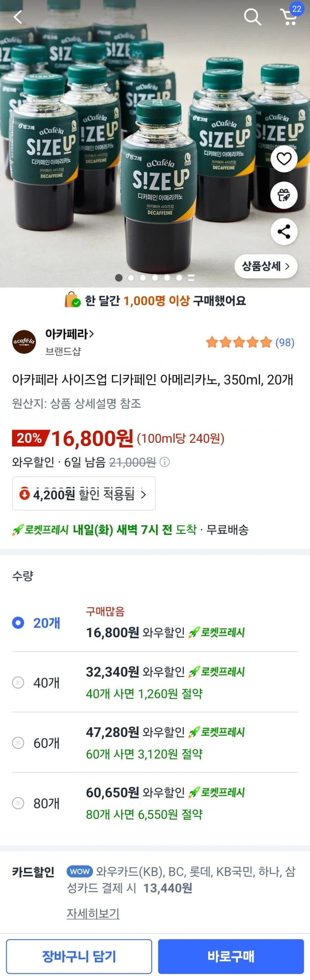Open 상품상세 product details
310x980 pixels.
pyautogui.click(x=266, y=266)
